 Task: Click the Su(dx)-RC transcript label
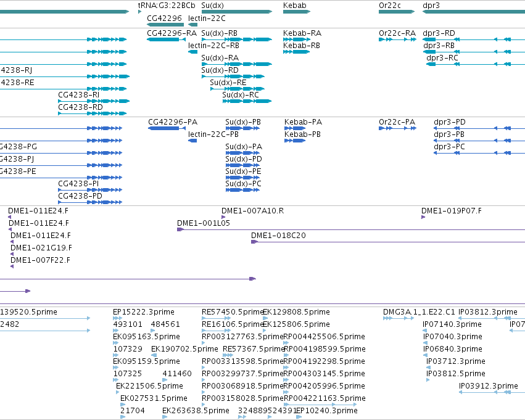coord(241,95)
